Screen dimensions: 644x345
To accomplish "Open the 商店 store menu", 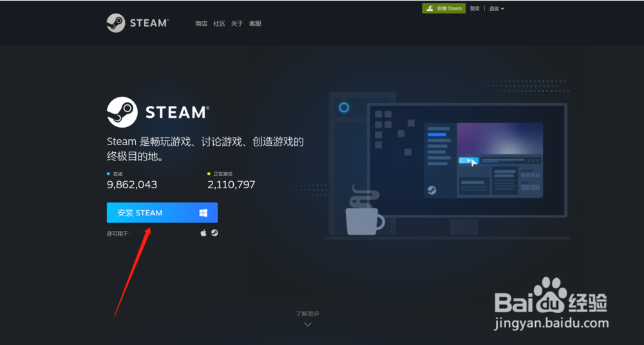I will click(x=201, y=23).
